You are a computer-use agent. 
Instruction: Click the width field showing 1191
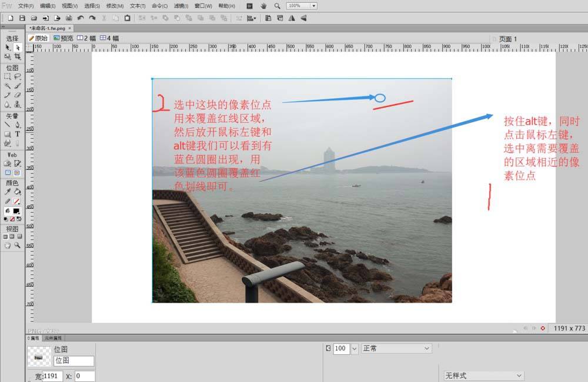52,376
